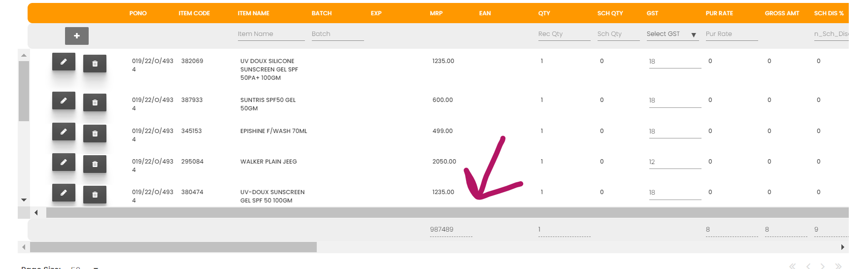Click the GST field of WALKER PLAIN JEEG

[x=675, y=162]
